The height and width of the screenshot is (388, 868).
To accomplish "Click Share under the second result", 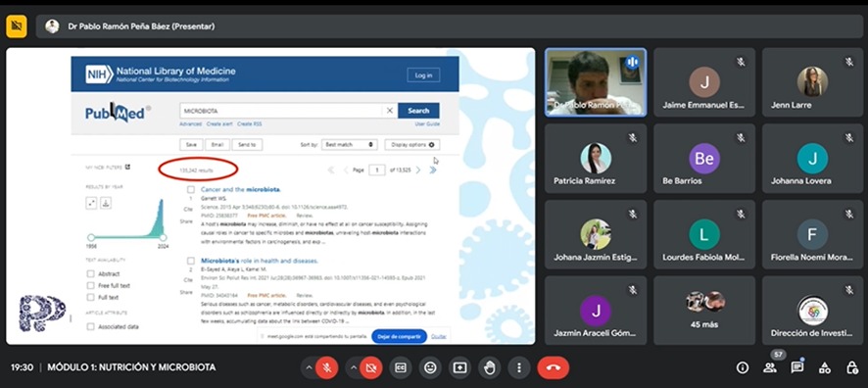I will [186, 292].
